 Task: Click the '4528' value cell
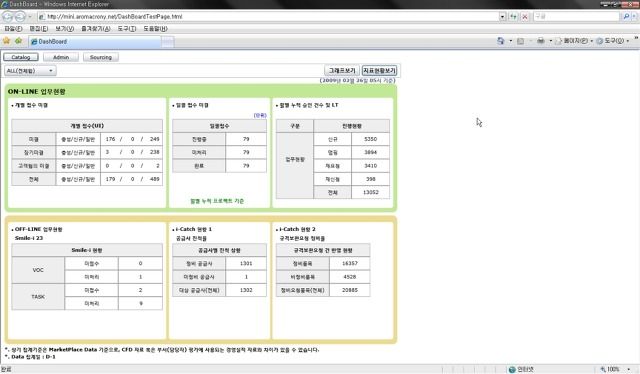pyautogui.click(x=350, y=277)
